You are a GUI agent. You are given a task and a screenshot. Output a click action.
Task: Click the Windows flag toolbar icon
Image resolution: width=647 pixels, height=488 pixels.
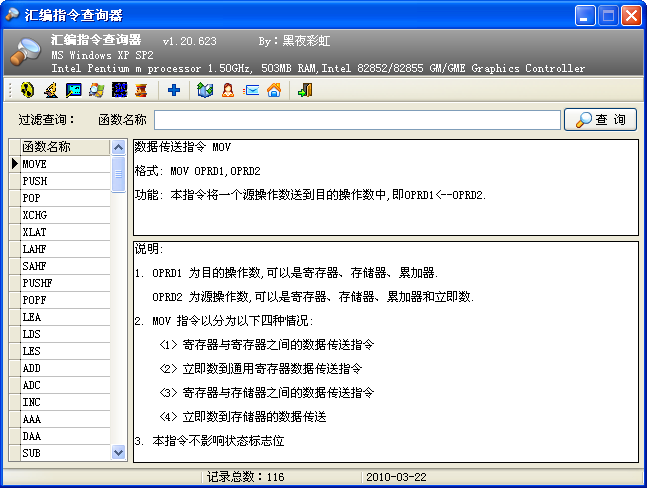[x=96, y=91]
